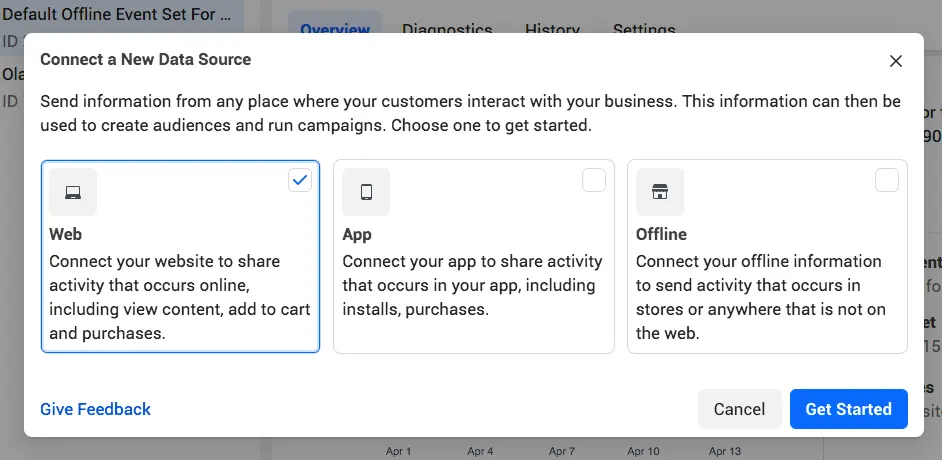Click the storefront icon on Offline card
Screen dimensions: 942x460
click(660, 192)
